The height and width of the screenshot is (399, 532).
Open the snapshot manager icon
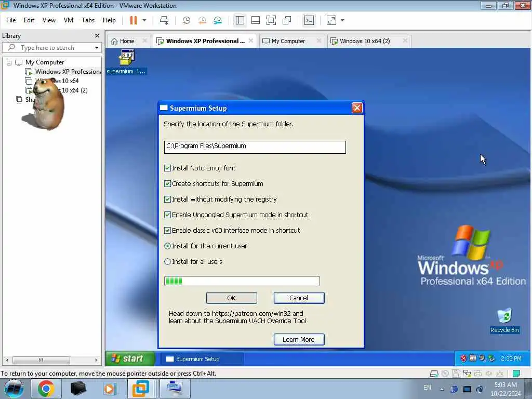(x=218, y=20)
